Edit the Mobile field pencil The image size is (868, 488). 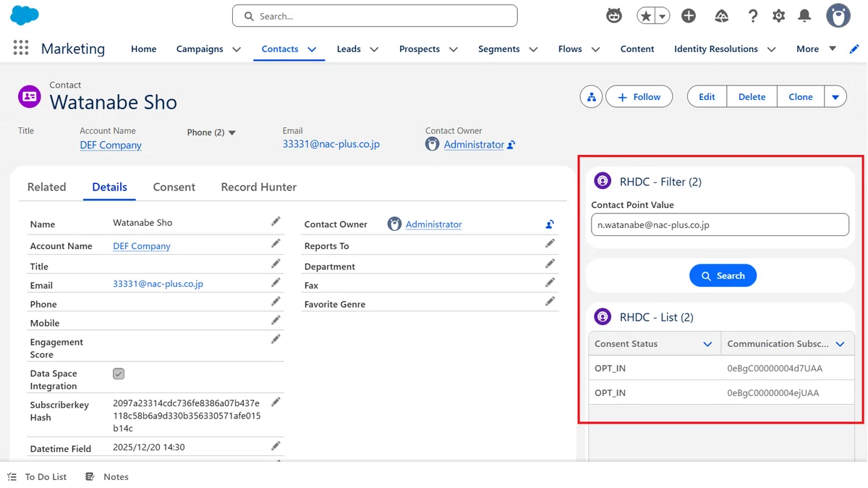[276, 320]
